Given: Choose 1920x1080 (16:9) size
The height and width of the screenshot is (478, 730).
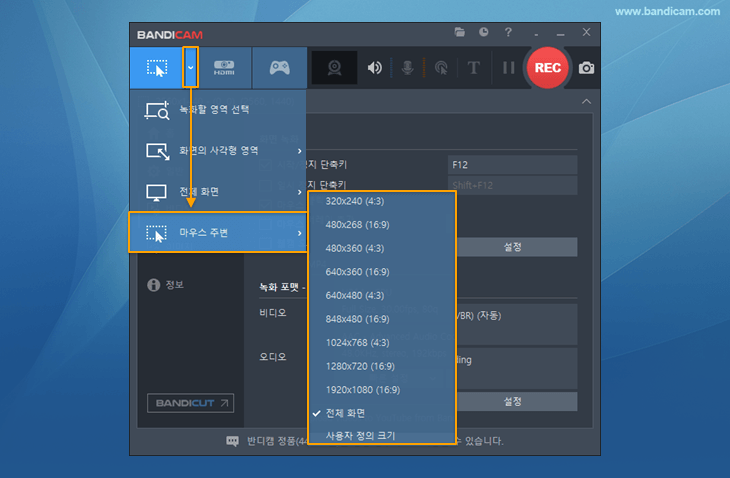Looking at the screenshot, I should (x=382, y=390).
